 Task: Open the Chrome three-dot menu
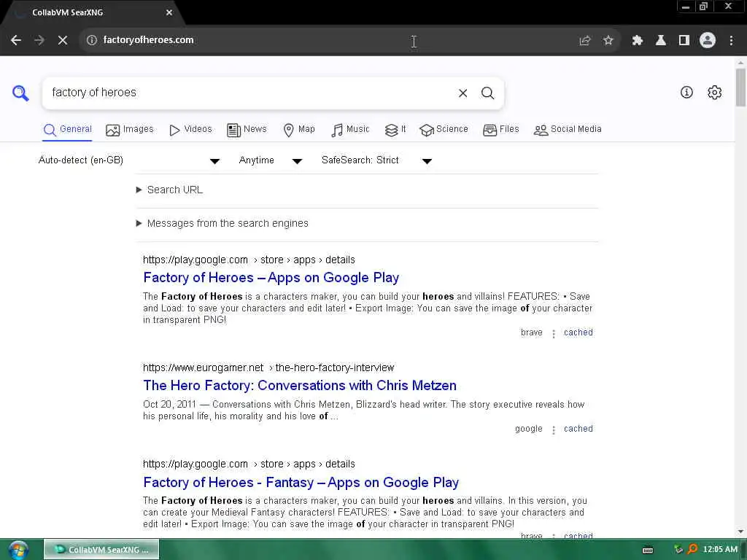[731, 41]
